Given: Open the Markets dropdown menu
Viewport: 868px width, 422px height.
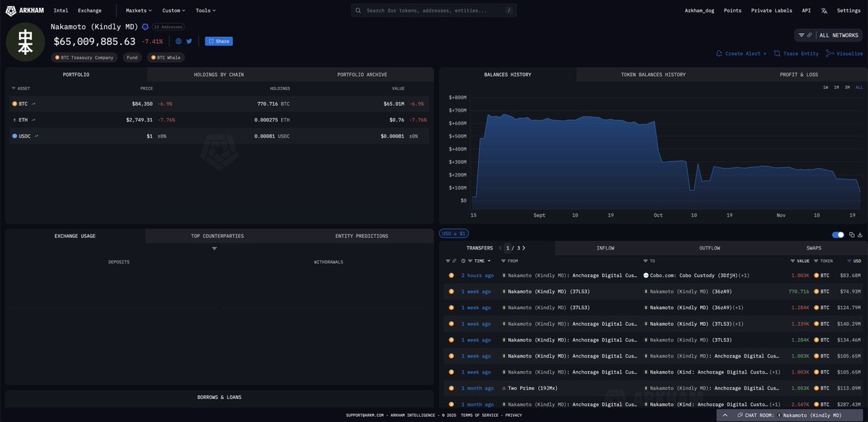Looking at the screenshot, I should tap(137, 11).
